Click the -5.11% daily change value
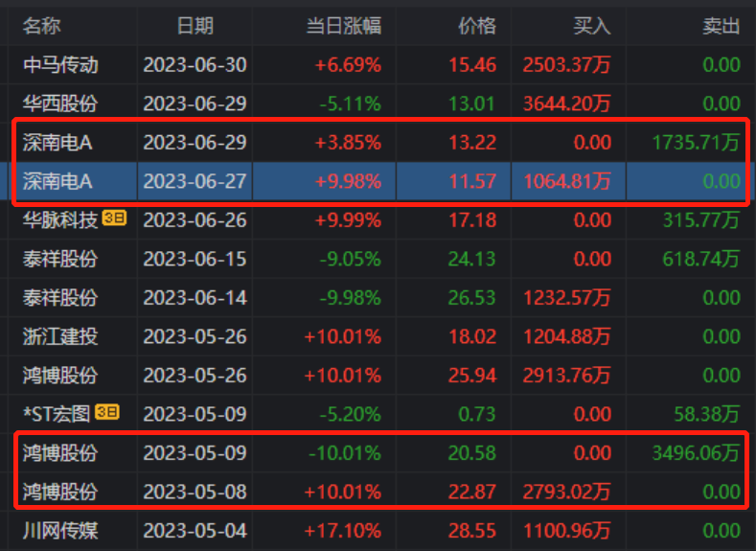Viewport: 756px width, 551px height. click(350, 103)
